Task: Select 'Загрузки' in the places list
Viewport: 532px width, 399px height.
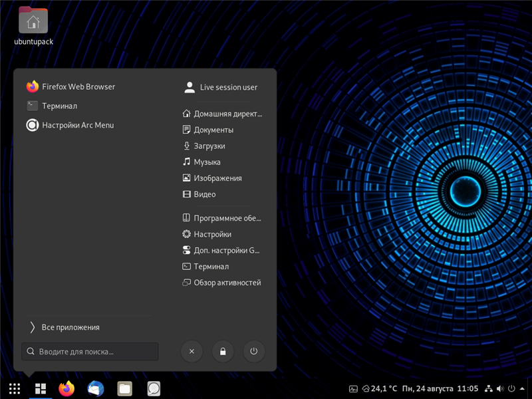Action: (x=209, y=146)
